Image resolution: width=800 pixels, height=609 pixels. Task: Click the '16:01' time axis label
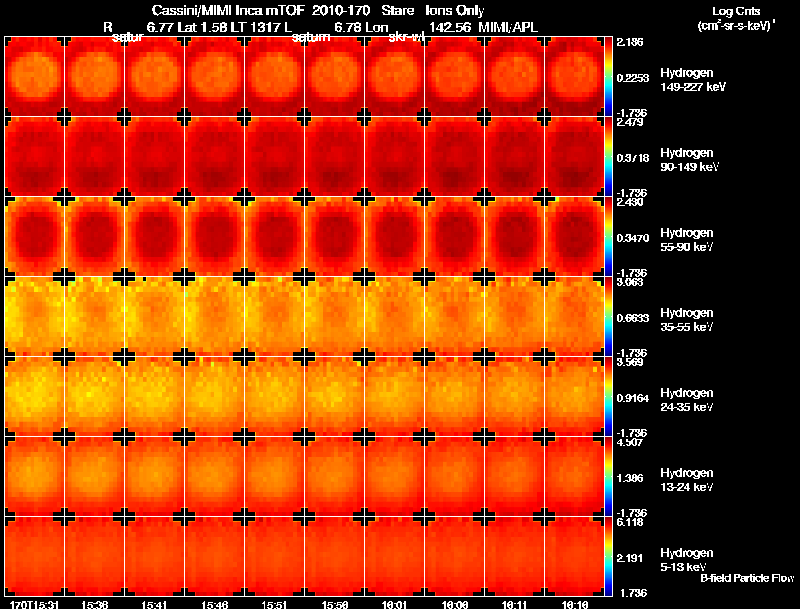coord(395,604)
